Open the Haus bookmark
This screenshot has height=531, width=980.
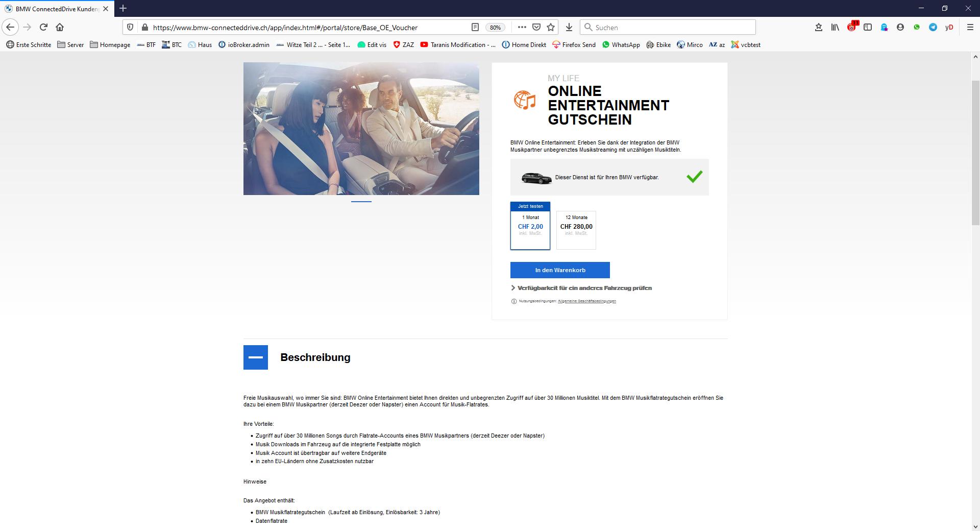[x=200, y=45]
